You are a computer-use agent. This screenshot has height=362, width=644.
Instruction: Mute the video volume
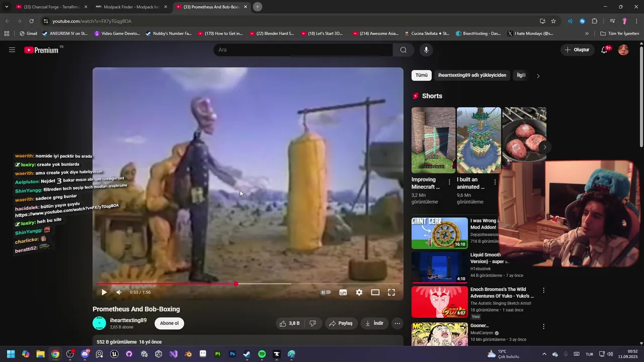tap(119, 292)
